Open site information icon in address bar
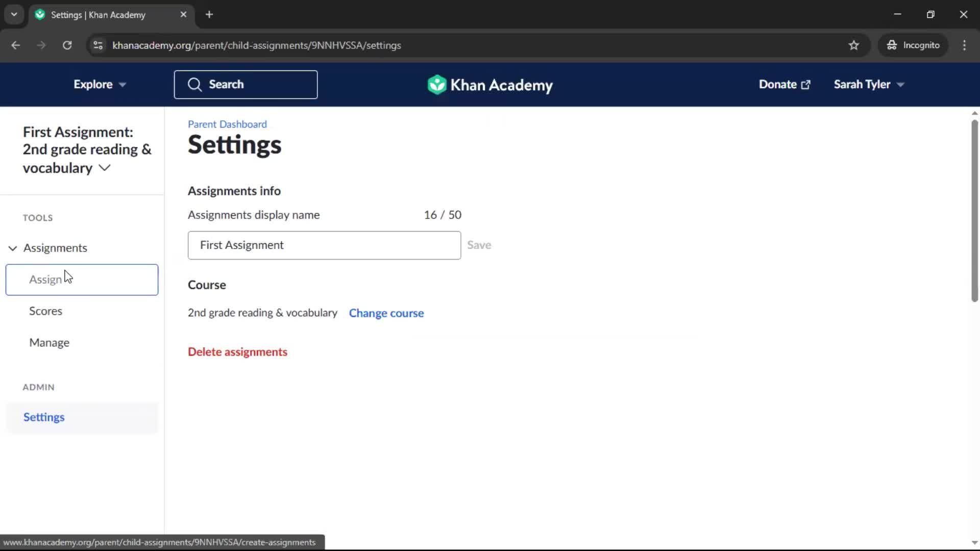 pyautogui.click(x=98, y=45)
